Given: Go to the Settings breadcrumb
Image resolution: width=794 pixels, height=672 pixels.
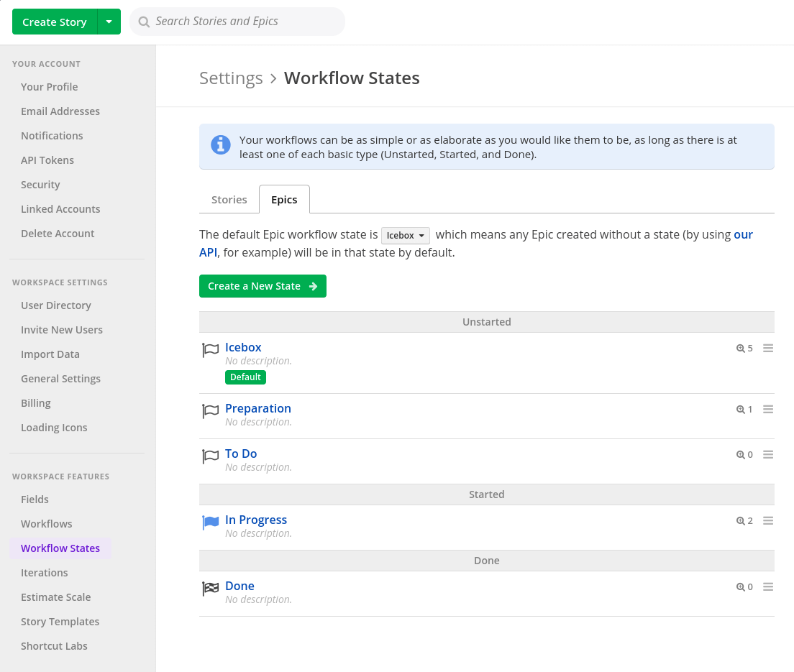Looking at the screenshot, I should pyautogui.click(x=231, y=78).
